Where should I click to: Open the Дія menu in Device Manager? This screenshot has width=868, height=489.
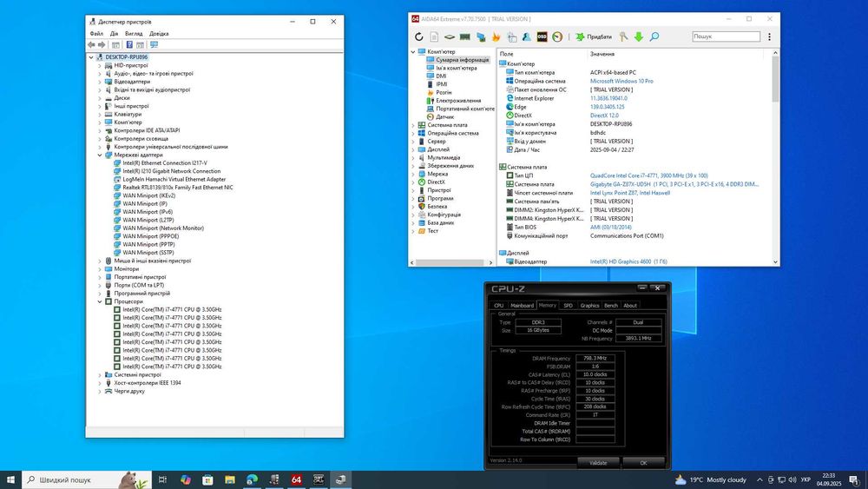(114, 34)
